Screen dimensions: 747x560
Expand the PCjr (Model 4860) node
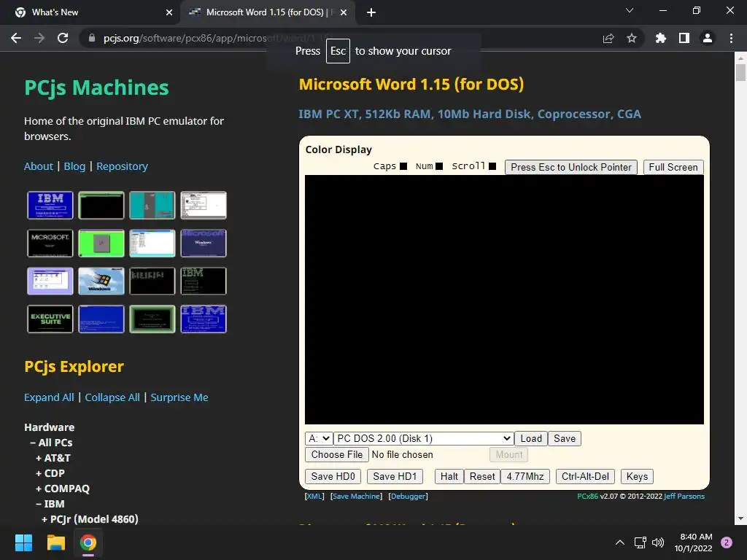90,518
